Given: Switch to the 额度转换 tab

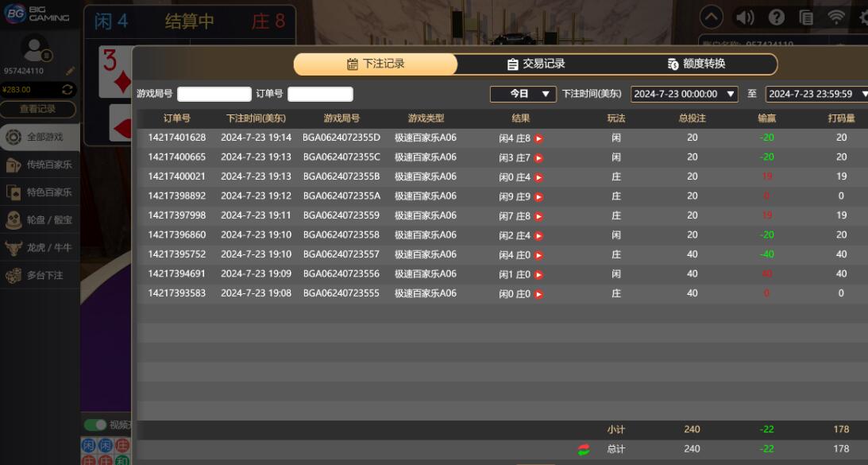Looking at the screenshot, I should (x=696, y=64).
